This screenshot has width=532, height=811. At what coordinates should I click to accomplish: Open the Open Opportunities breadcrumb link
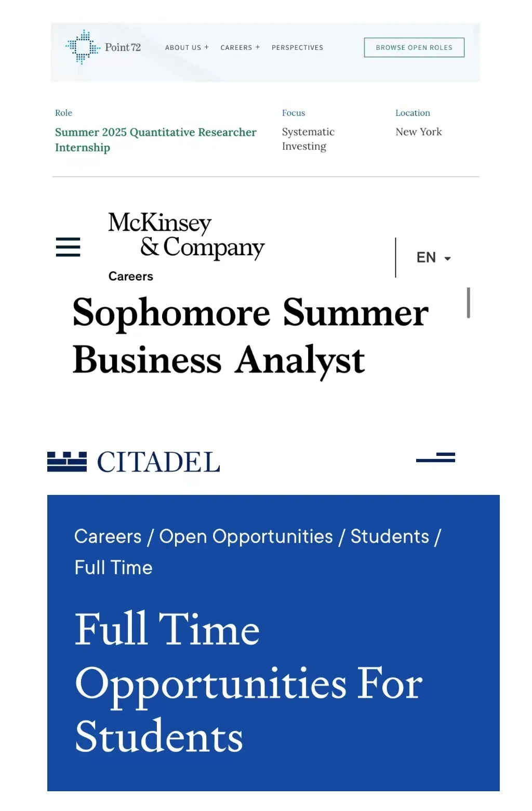point(246,537)
